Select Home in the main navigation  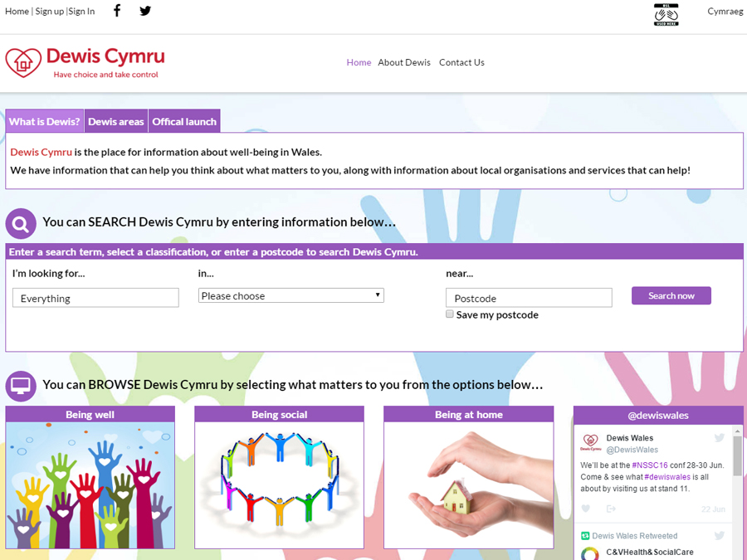click(359, 62)
